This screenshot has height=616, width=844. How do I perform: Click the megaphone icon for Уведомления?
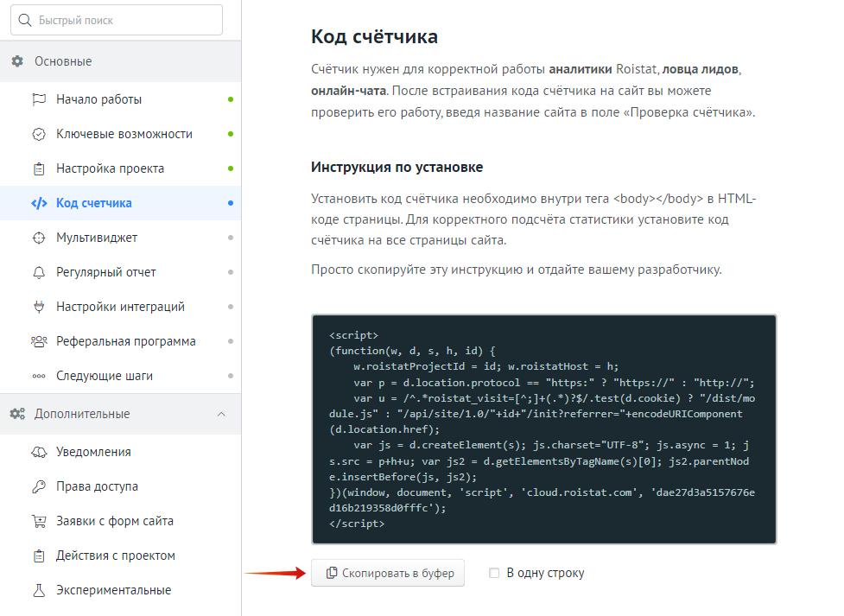(39, 453)
